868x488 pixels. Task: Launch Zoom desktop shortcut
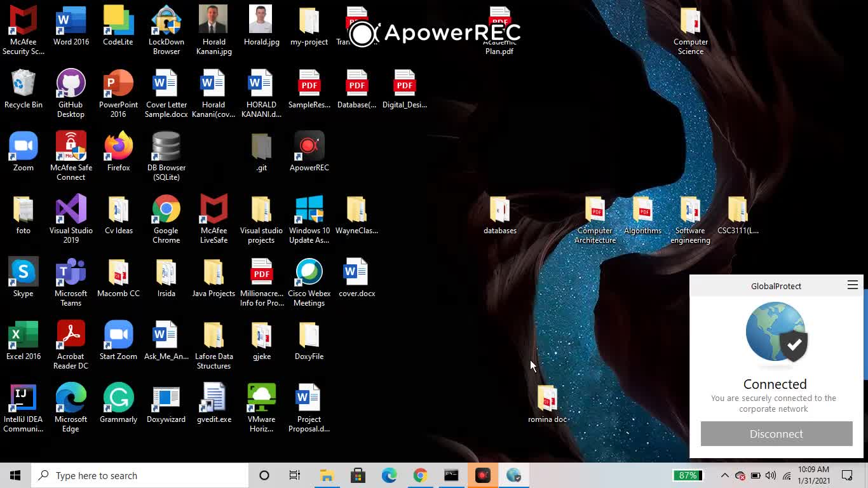tap(24, 151)
